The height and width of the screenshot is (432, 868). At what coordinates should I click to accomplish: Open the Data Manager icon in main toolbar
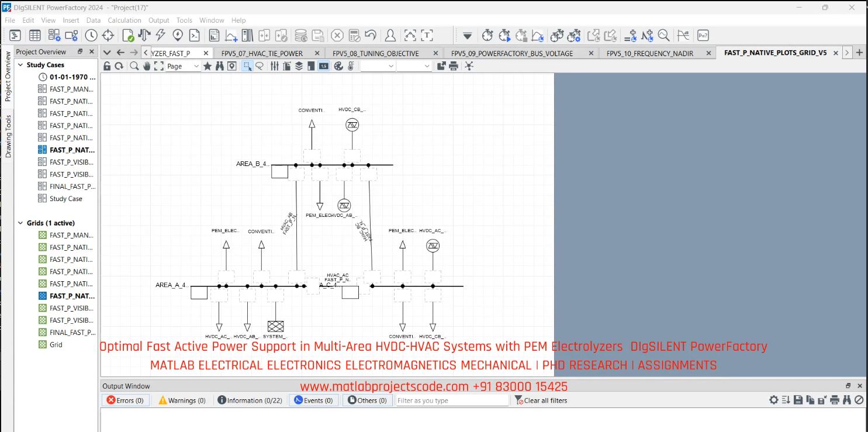[15, 36]
